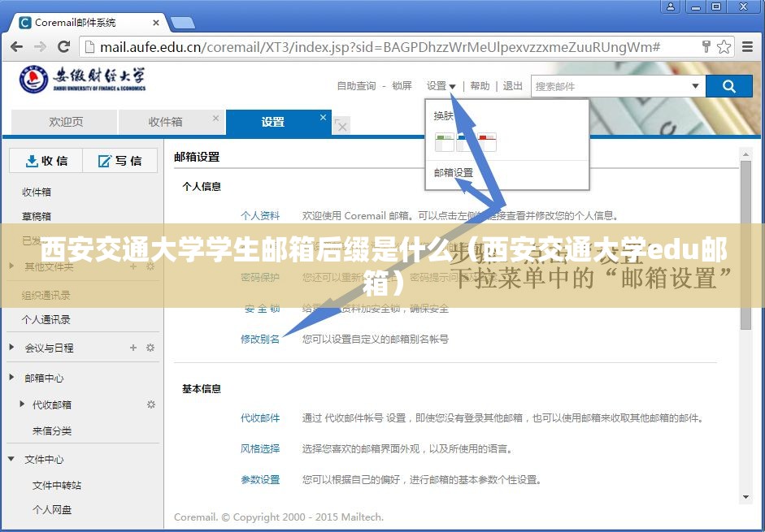Add a folder under 其他文件夹

click(x=133, y=266)
